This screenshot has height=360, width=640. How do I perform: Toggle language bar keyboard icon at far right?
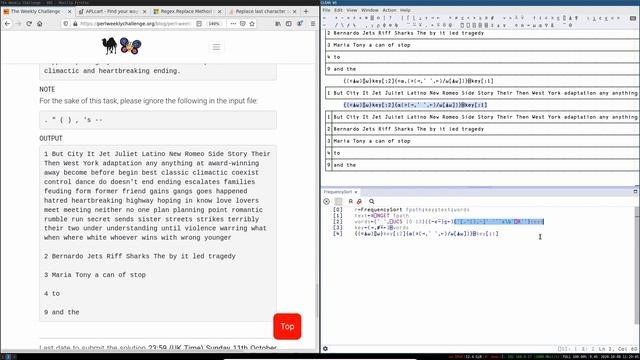pos(633,18)
